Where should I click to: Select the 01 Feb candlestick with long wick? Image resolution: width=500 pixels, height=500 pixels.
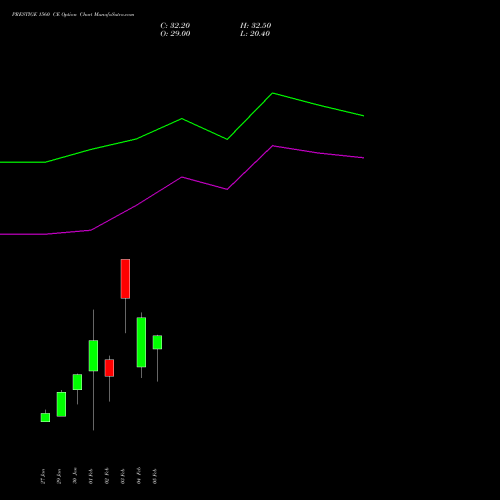coord(93,355)
